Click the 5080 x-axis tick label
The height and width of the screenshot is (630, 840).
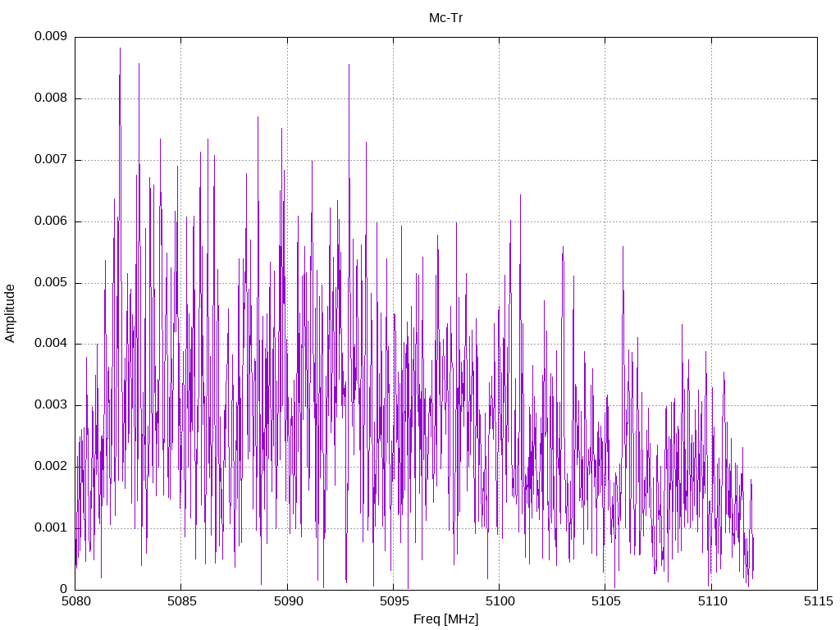75,601
